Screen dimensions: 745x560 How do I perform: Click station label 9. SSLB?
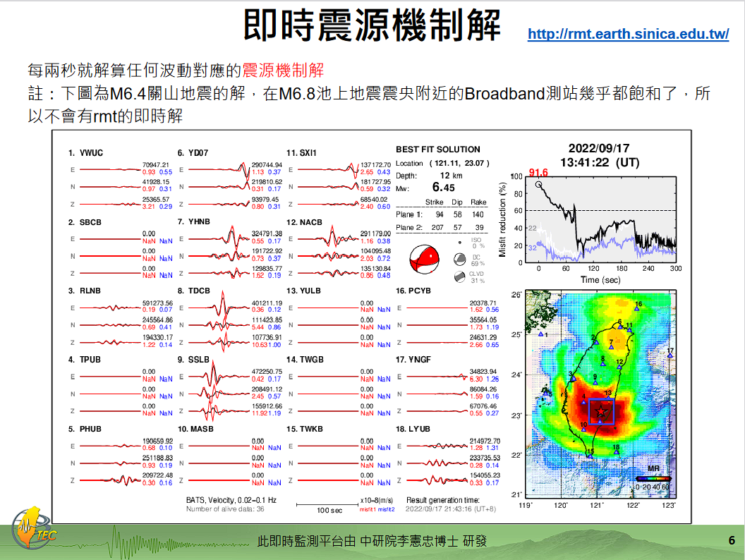193,360
